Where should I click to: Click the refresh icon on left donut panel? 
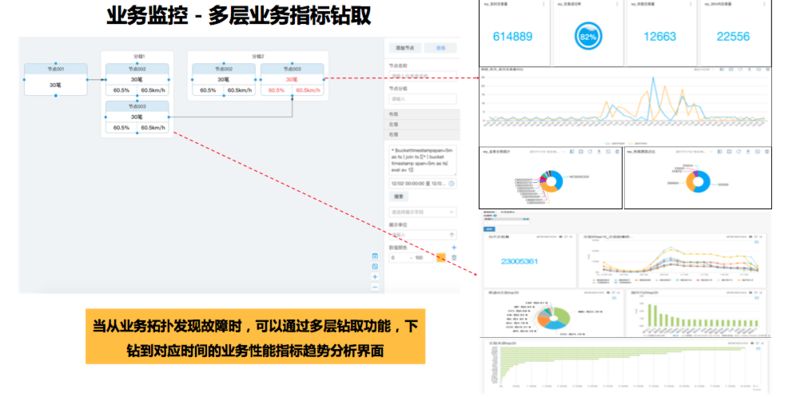click(590, 152)
